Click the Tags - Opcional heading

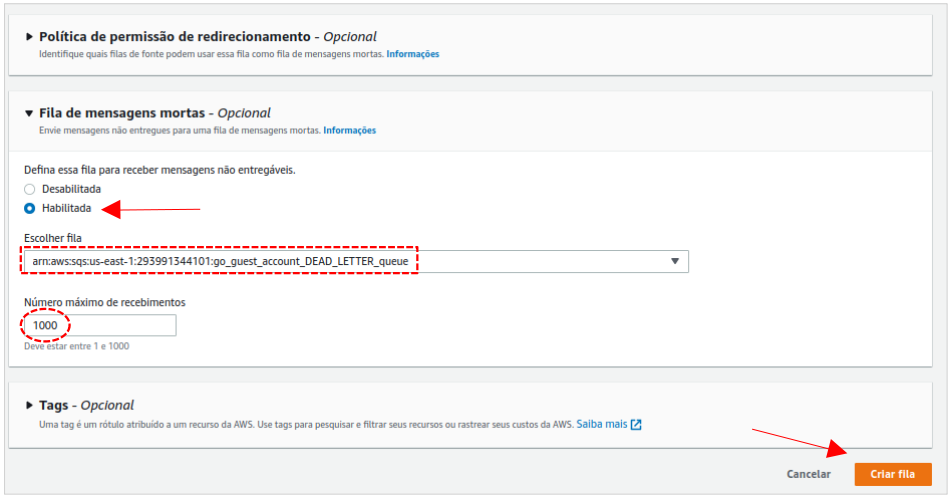click(86, 406)
